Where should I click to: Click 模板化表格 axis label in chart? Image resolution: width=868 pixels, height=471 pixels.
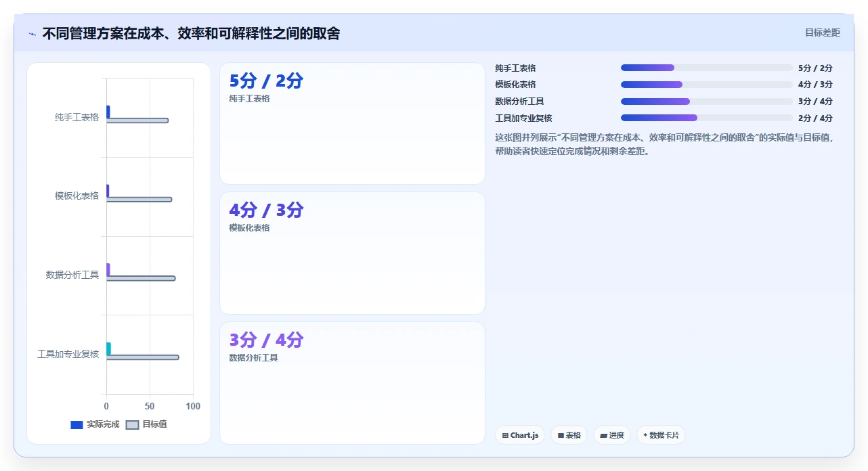tap(77, 196)
